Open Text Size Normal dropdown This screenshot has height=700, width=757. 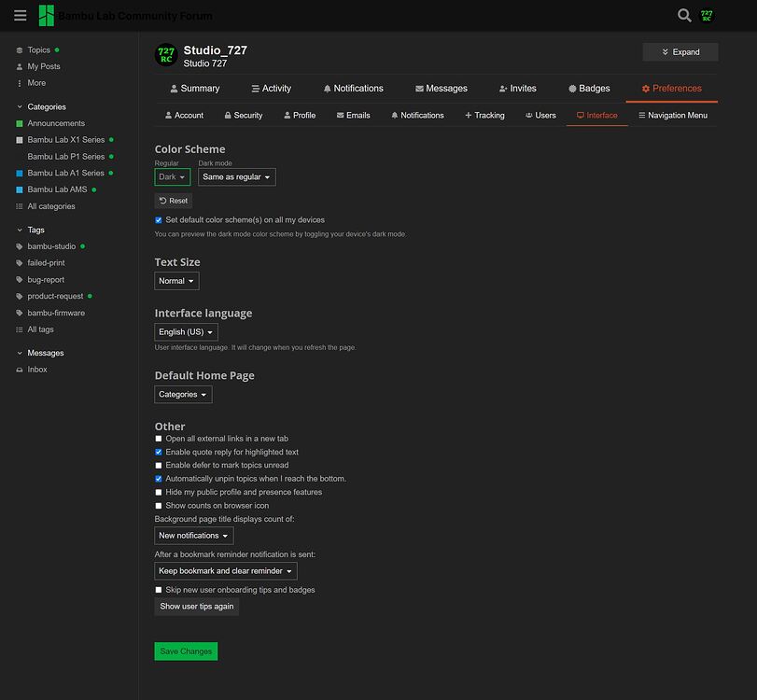[x=176, y=281]
